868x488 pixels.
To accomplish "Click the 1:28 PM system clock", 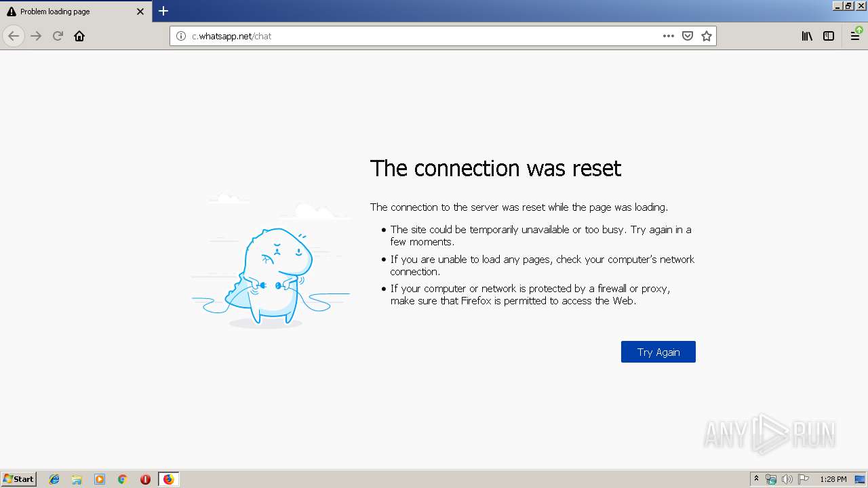I will [833, 479].
